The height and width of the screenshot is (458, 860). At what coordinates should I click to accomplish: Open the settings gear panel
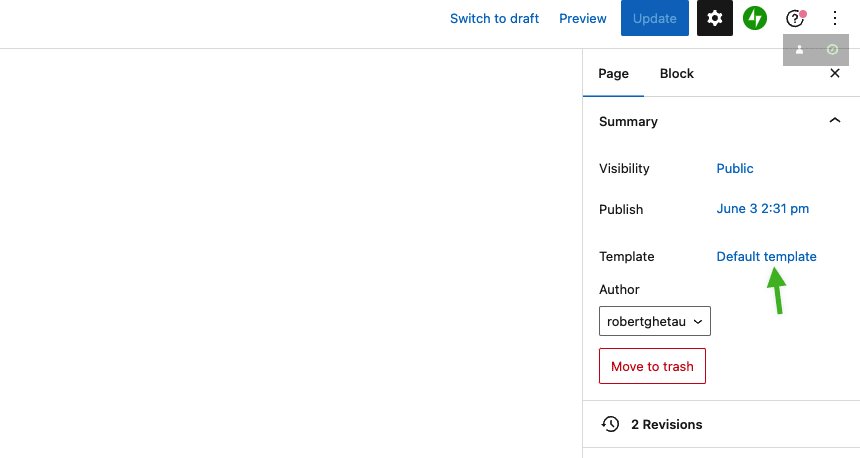click(x=715, y=18)
